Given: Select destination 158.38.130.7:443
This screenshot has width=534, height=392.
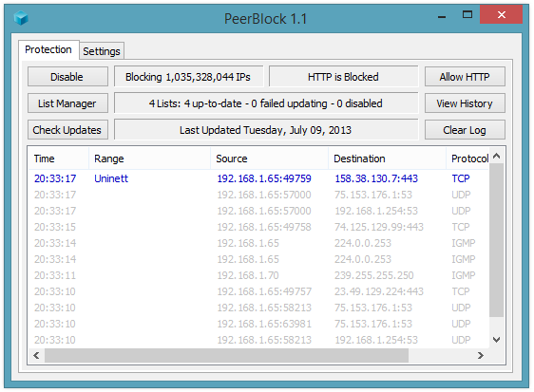Looking at the screenshot, I should point(376,178).
